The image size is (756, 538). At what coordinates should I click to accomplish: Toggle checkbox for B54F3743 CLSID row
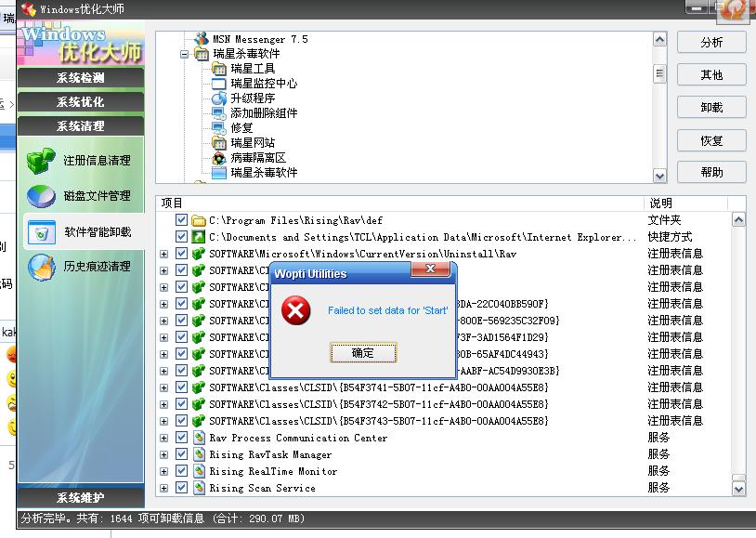[x=181, y=421]
